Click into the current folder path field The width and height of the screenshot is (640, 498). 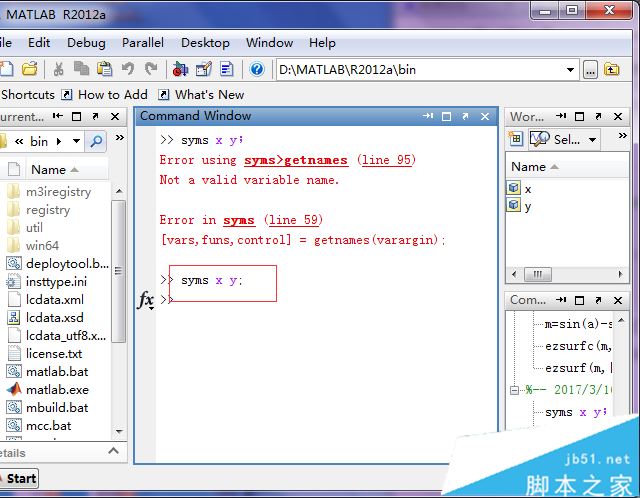point(419,70)
